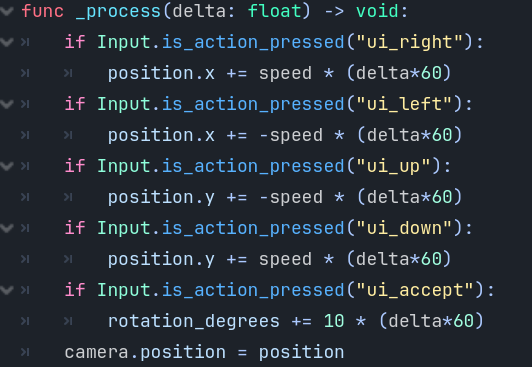Screen dimensions: 532x367
Task: Click the void return type
Action: coord(377,11)
